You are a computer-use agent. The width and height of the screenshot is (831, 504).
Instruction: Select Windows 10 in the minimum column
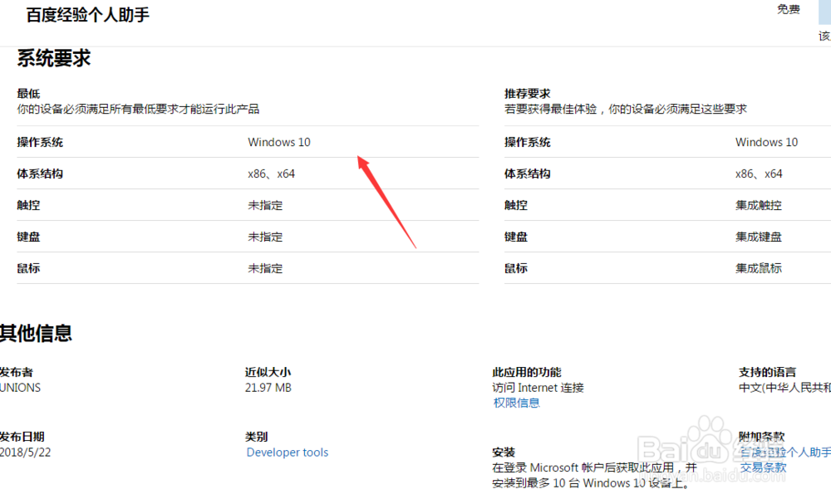[x=278, y=142]
